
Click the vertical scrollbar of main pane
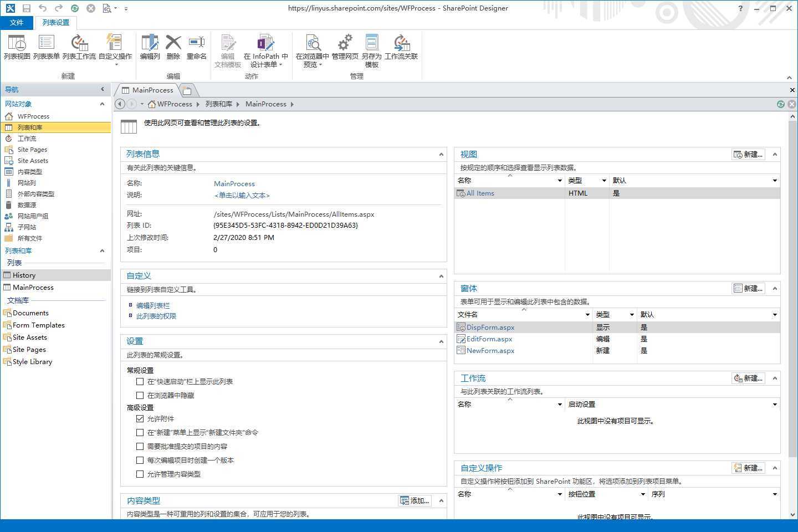pos(792,288)
